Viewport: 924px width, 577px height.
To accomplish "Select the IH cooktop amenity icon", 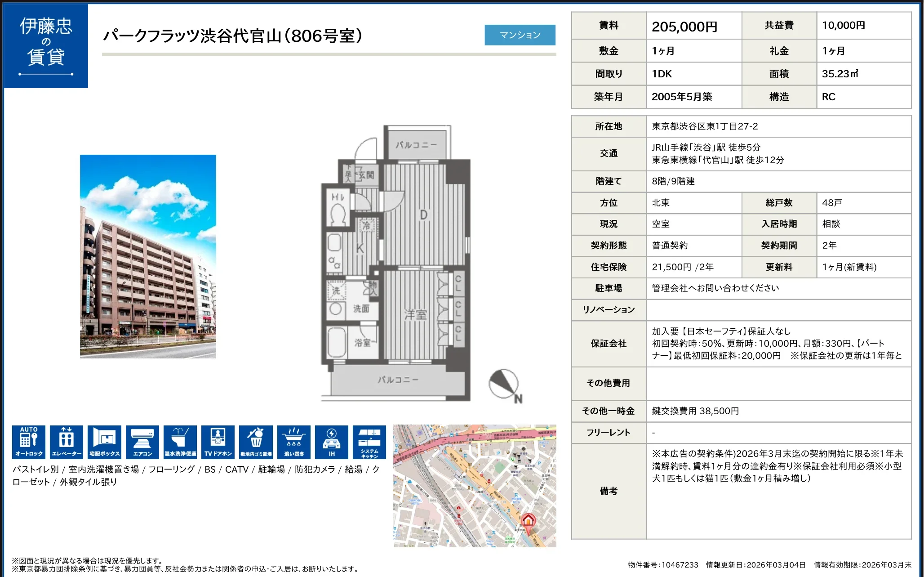I will [x=331, y=442].
